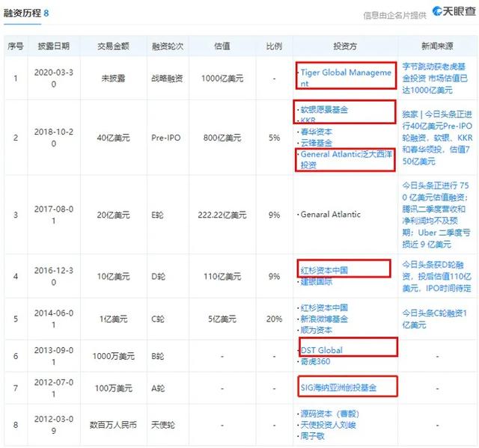This screenshot has width=479, height=448.
Task: Click the 融资轮次 column header
Action: (x=168, y=46)
